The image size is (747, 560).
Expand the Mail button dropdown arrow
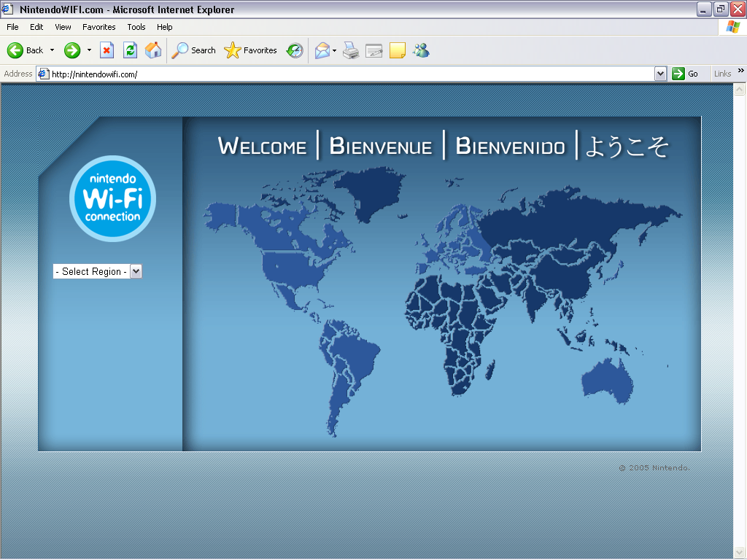pyautogui.click(x=334, y=50)
